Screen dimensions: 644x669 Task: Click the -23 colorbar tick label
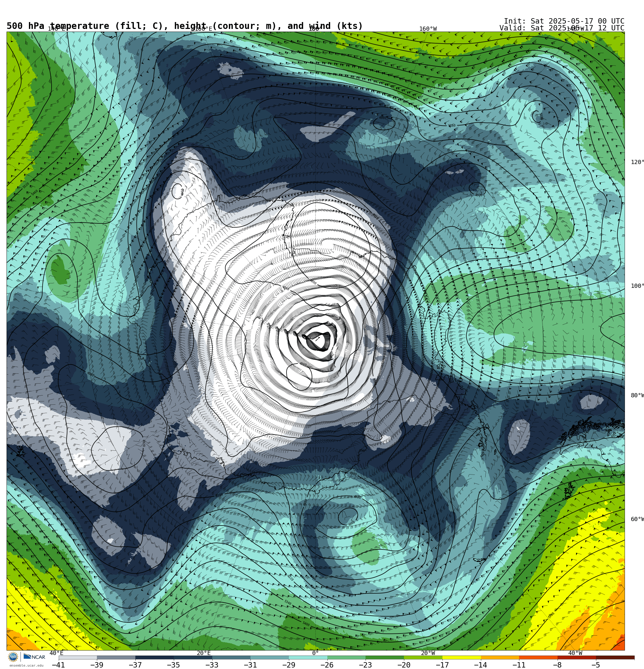[x=366, y=665]
